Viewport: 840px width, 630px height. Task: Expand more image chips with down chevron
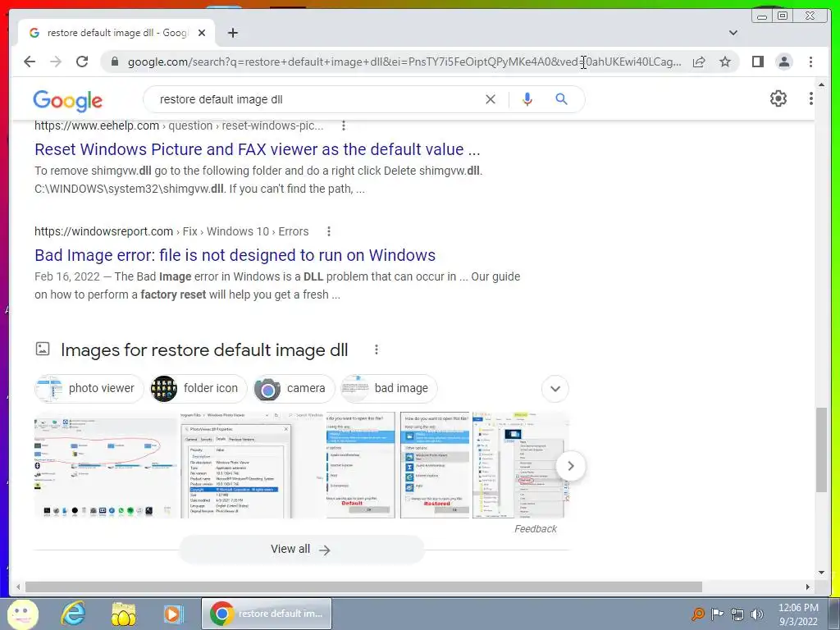[x=555, y=388]
